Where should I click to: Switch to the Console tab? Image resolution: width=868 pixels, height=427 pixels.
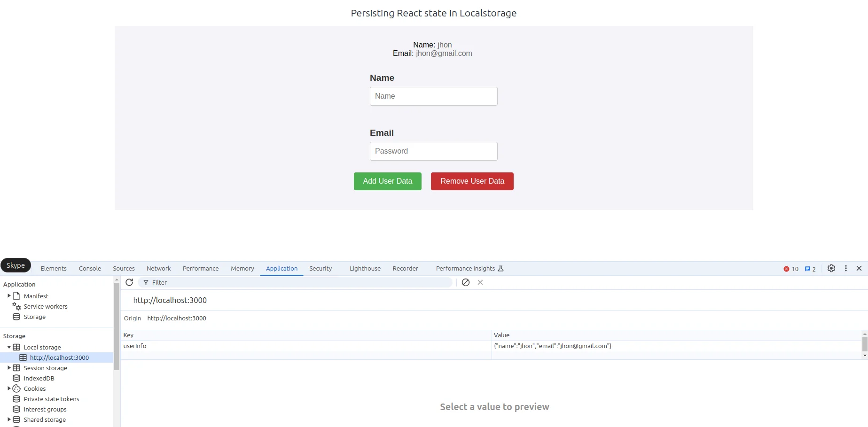pyautogui.click(x=90, y=268)
